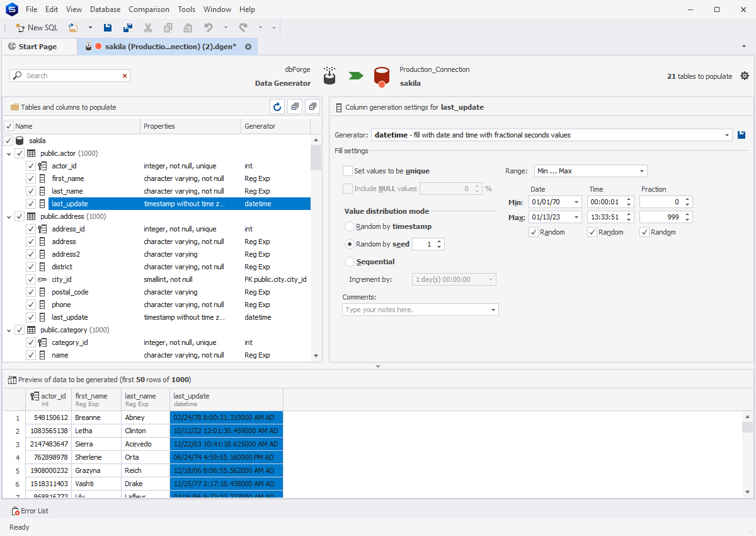Click the key icon beside city_id
756x536 pixels.
coord(42,279)
